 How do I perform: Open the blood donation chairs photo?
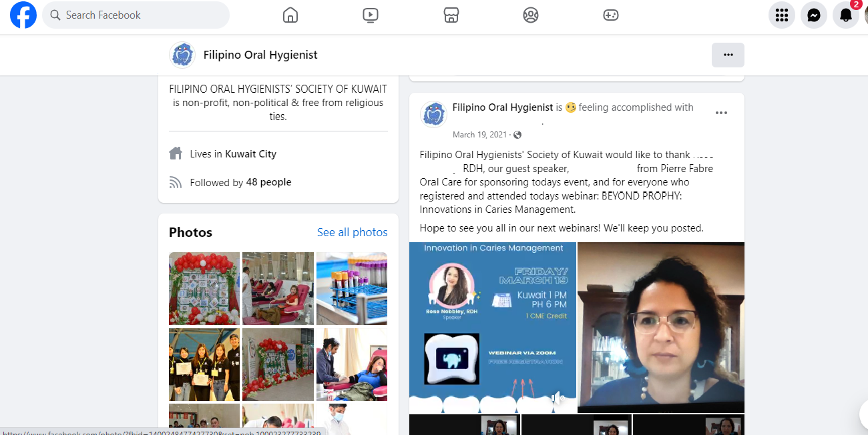point(278,288)
